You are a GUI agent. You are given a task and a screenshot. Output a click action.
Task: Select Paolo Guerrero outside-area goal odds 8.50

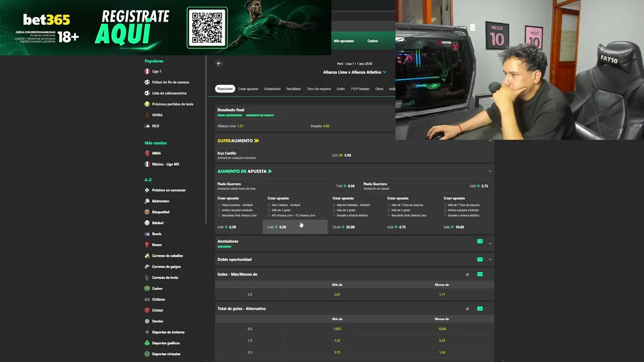point(346,186)
